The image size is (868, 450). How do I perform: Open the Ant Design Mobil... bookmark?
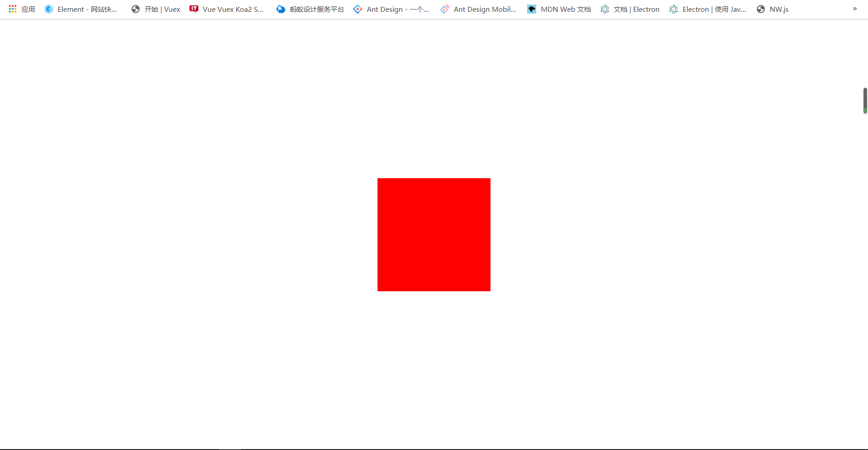click(485, 9)
